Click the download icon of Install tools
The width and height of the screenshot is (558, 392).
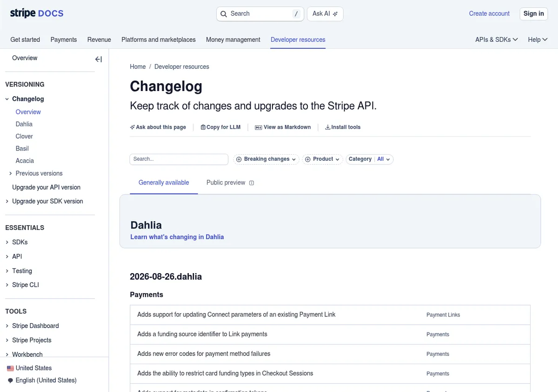pos(328,127)
